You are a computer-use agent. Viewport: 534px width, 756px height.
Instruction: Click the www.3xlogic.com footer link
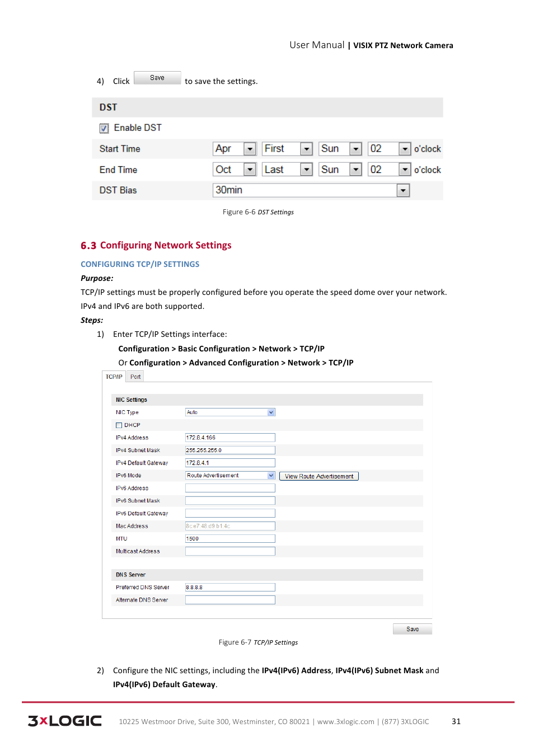(346, 722)
